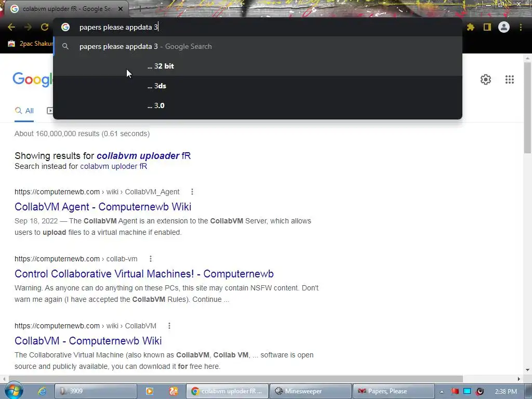Open the orange taskbar app icon
Screen dimensions: 532x399
(174, 391)
